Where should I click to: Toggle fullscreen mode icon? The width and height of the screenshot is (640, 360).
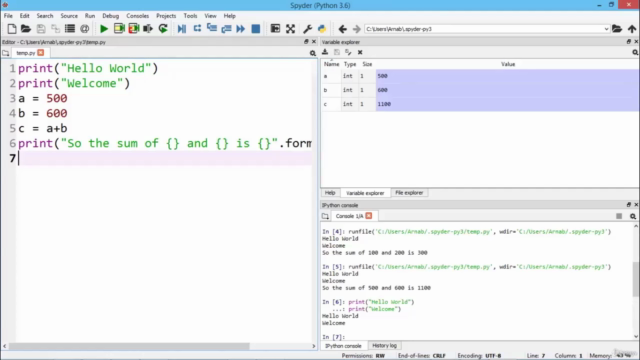290,29
